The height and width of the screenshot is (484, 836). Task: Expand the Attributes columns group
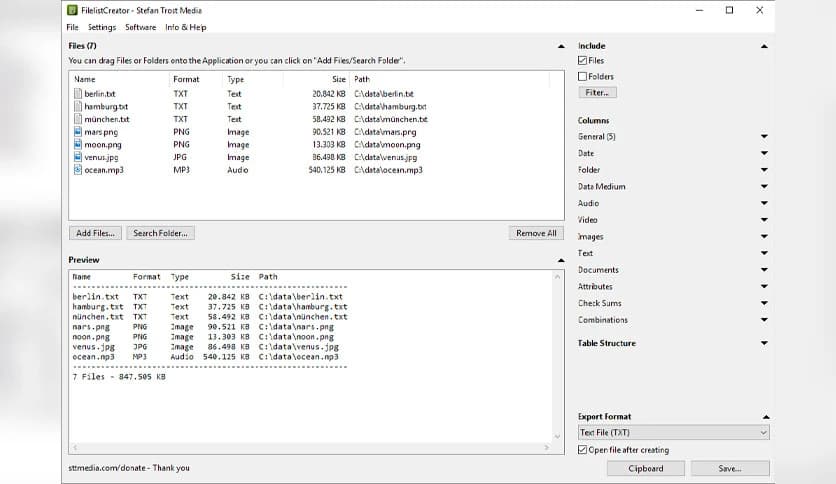click(764, 287)
